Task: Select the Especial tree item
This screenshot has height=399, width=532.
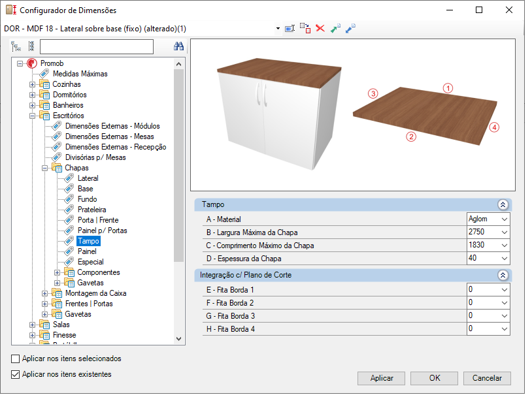Action: 91,262
